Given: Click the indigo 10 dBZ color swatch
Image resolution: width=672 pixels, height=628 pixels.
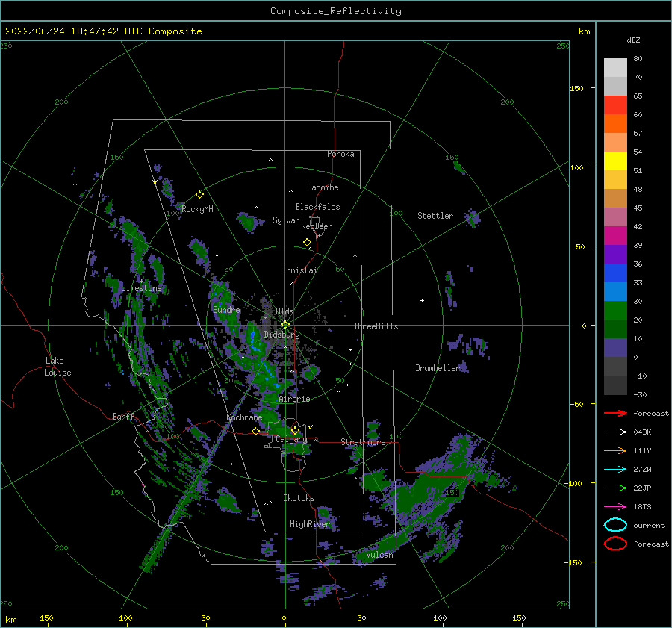Looking at the screenshot, I should click(615, 348).
